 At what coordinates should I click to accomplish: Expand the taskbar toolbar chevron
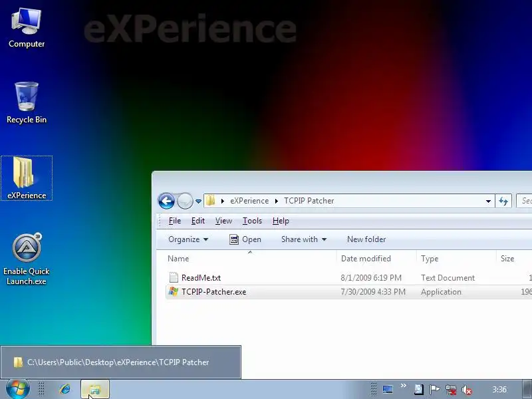(x=404, y=386)
